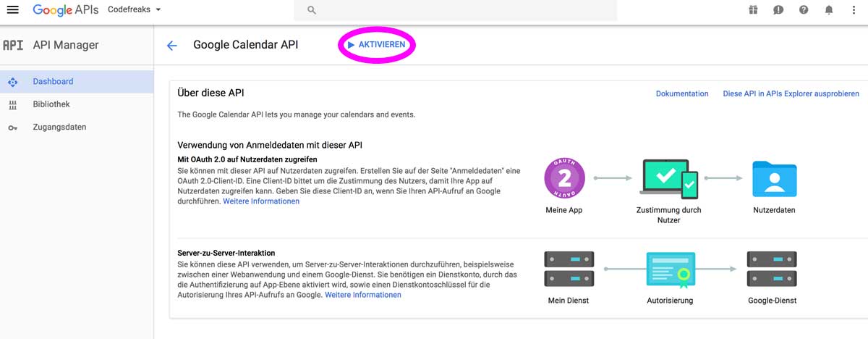Screen dimensions: 868x339
Task: Click the AKTIVIEREN button
Action: coord(377,45)
